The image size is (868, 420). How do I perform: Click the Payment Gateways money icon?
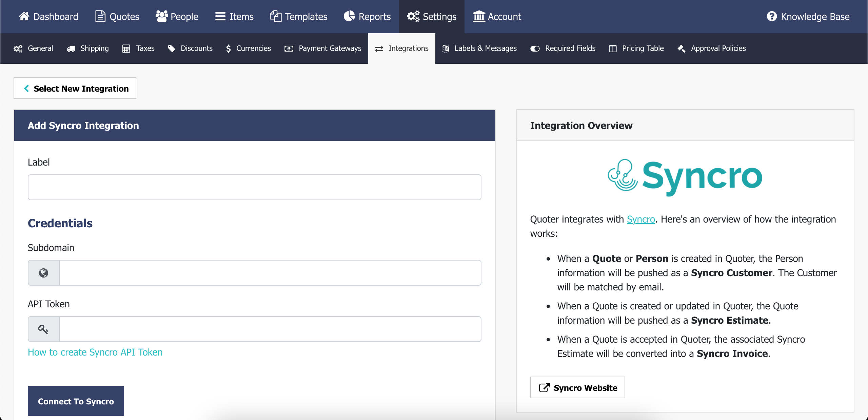tap(289, 49)
